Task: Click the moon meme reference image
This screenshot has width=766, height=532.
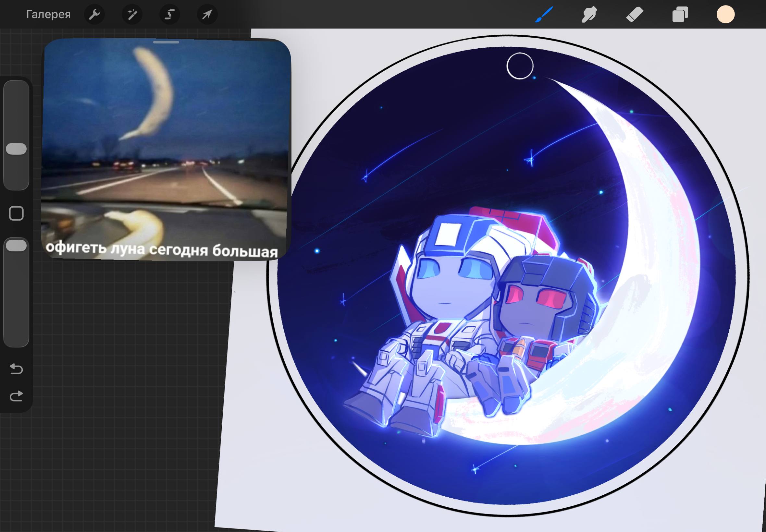Action: (x=166, y=149)
